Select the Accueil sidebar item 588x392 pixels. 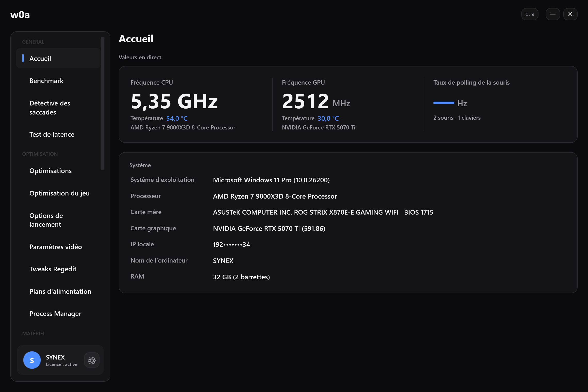[58, 58]
